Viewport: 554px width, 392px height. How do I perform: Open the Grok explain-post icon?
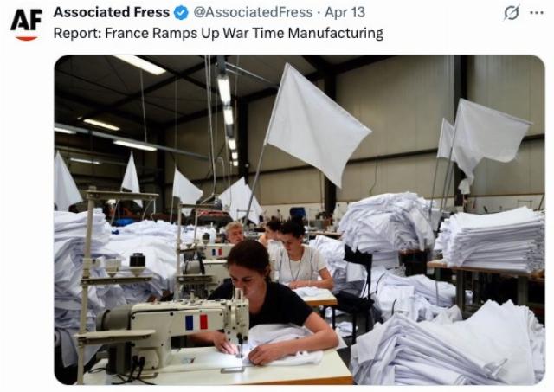point(512,13)
